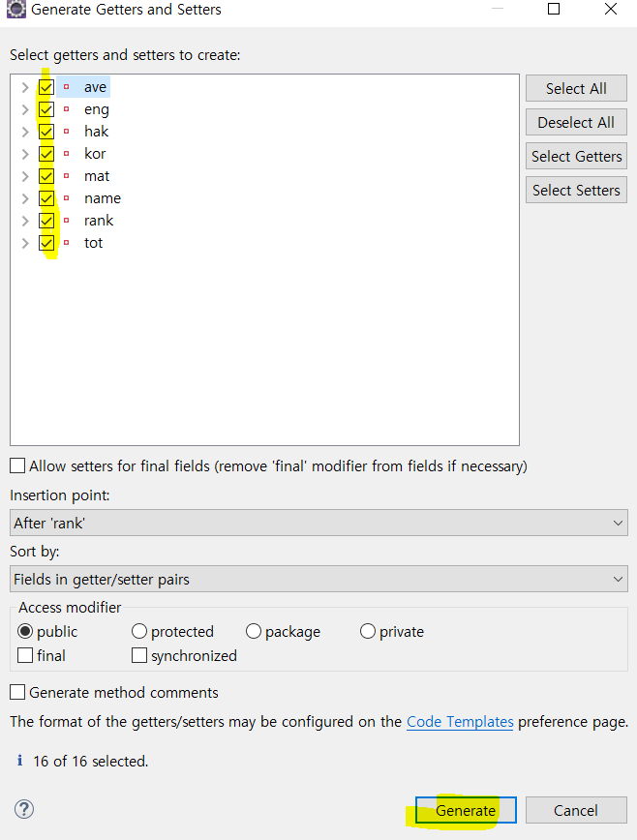Click the private field icon beside 'rank'

67,221
